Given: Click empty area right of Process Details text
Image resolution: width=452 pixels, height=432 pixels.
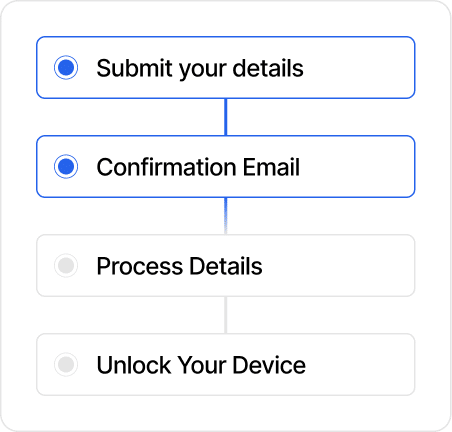Looking at the screenshot, I should (x=338, y=265).
